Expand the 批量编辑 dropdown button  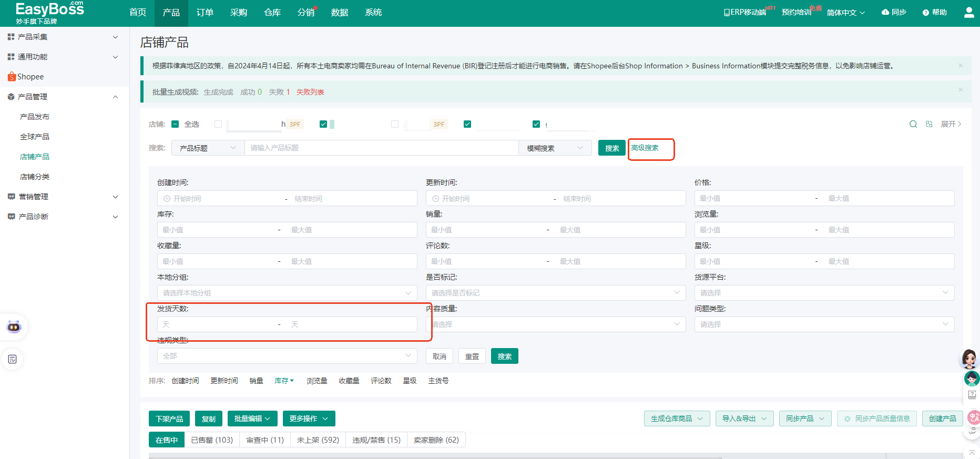[x=252, y=419]
